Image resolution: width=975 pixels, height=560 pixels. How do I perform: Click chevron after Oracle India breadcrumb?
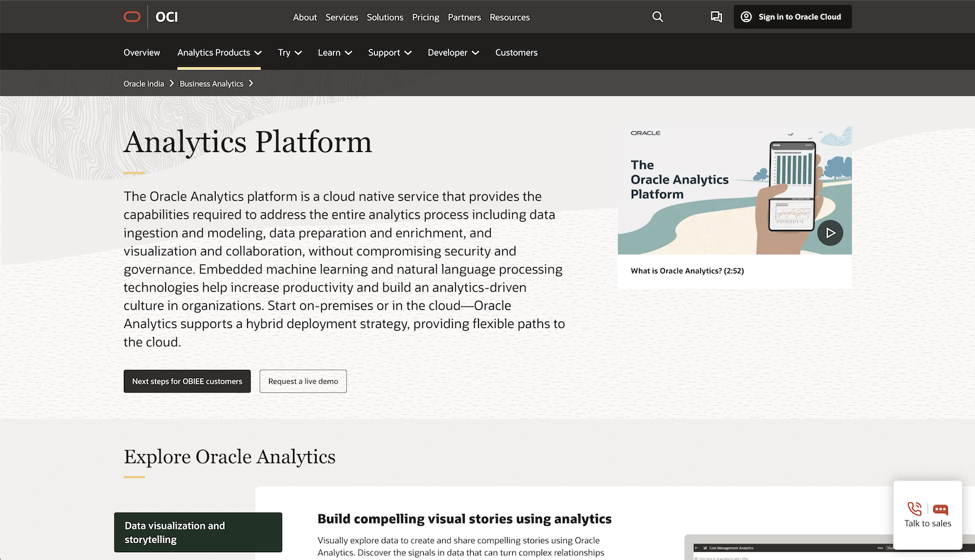tap(172, 83)
